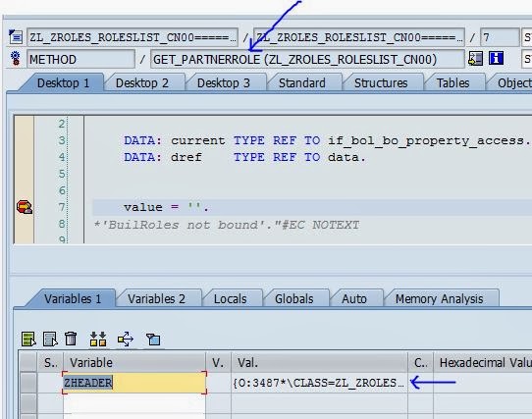Image resolution: width=532 pixels, height=419 pixels.
Task: Click line number 8 in the gutter
Action: coord(62,224)
